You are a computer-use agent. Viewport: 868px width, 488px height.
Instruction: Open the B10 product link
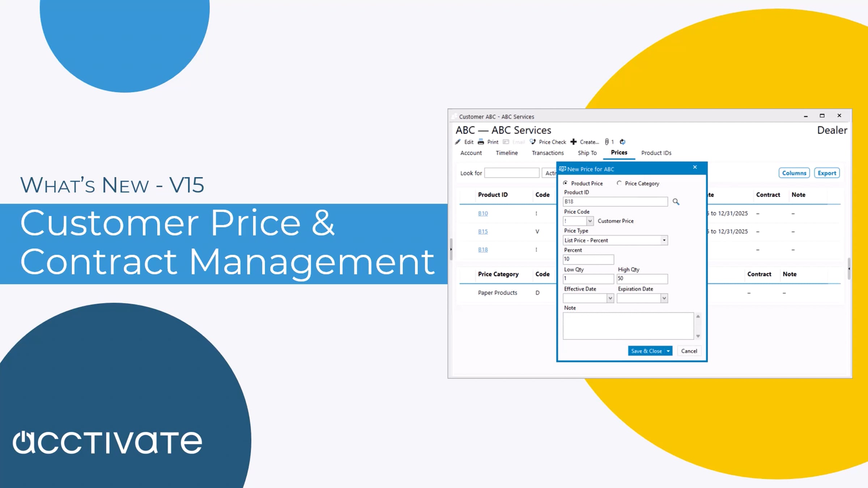pos(483,214)
